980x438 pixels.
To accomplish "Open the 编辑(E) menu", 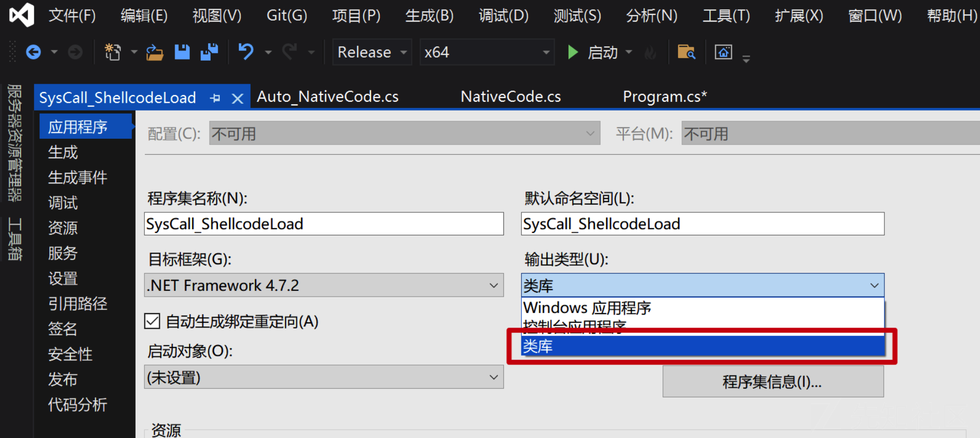I will (x=144, y=15).
